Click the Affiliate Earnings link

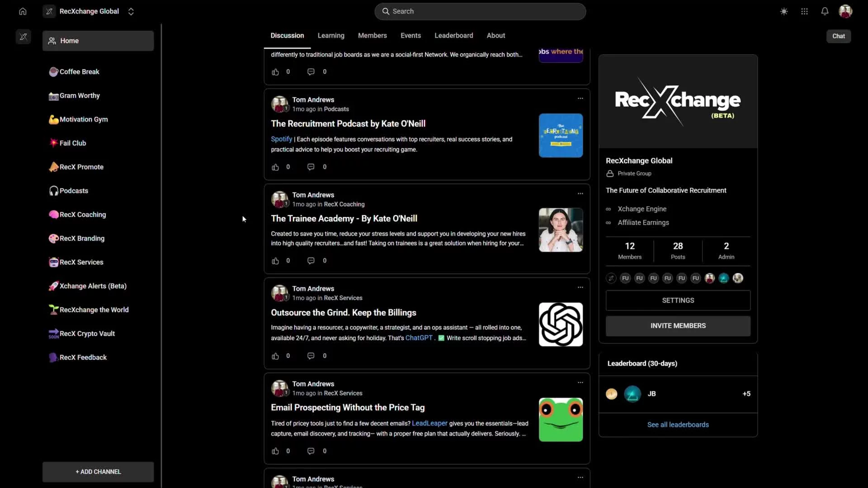click(x=643, y=223)
